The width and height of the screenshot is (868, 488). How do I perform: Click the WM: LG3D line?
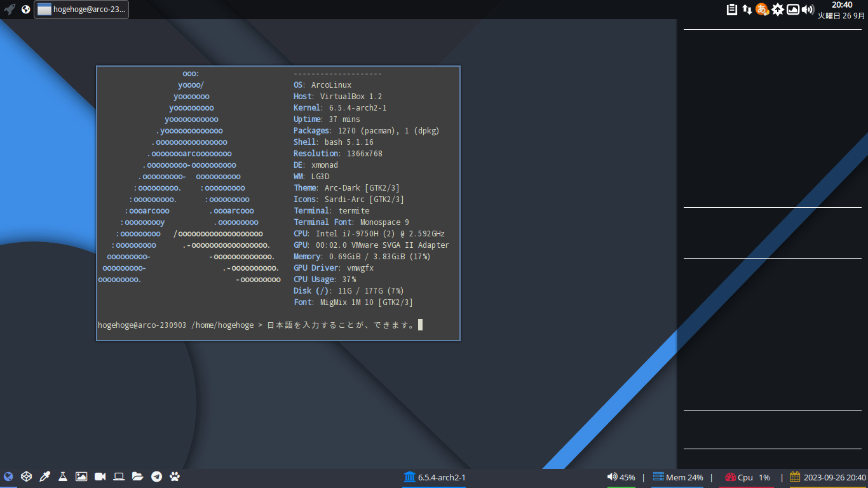click(x=311, y=177)
